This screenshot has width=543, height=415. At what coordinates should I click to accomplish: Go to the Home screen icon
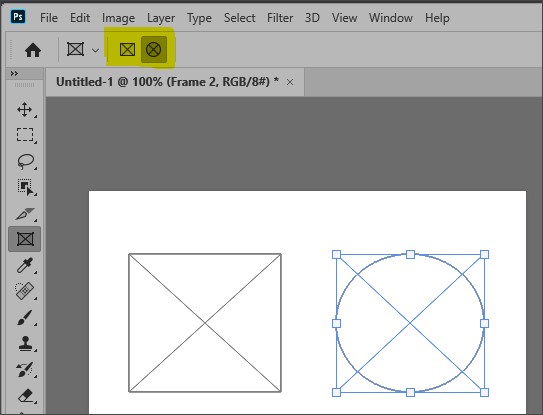(33, 50)
